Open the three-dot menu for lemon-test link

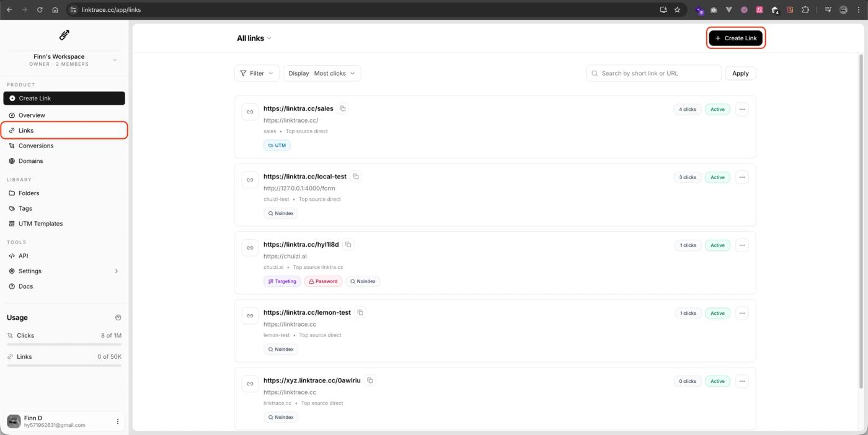pyautogui.click(x=742, y=313)
